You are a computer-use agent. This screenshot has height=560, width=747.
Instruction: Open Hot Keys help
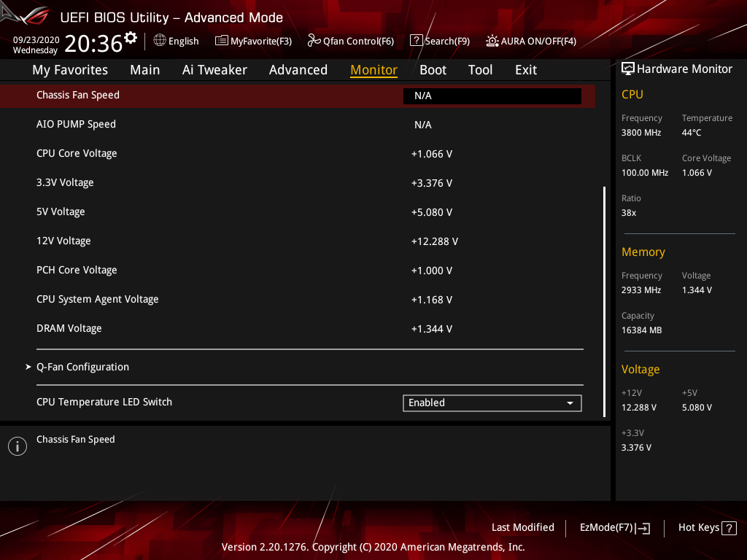tap(707, 528)
